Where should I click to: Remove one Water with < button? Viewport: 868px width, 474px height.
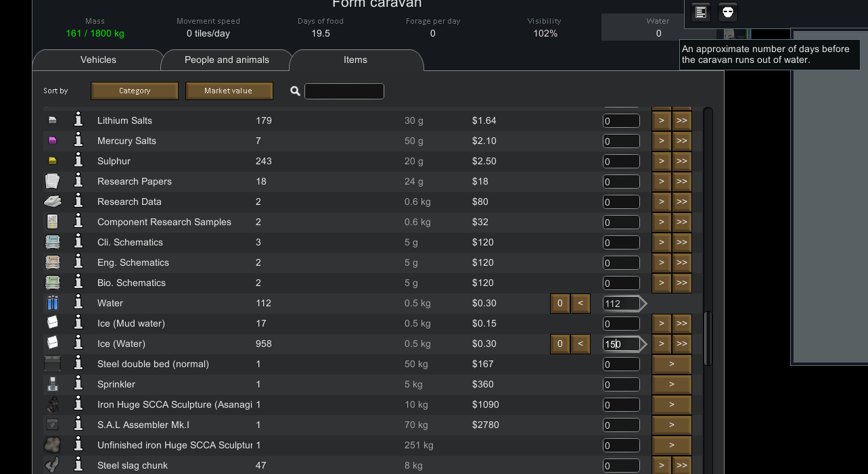(580, 303)
